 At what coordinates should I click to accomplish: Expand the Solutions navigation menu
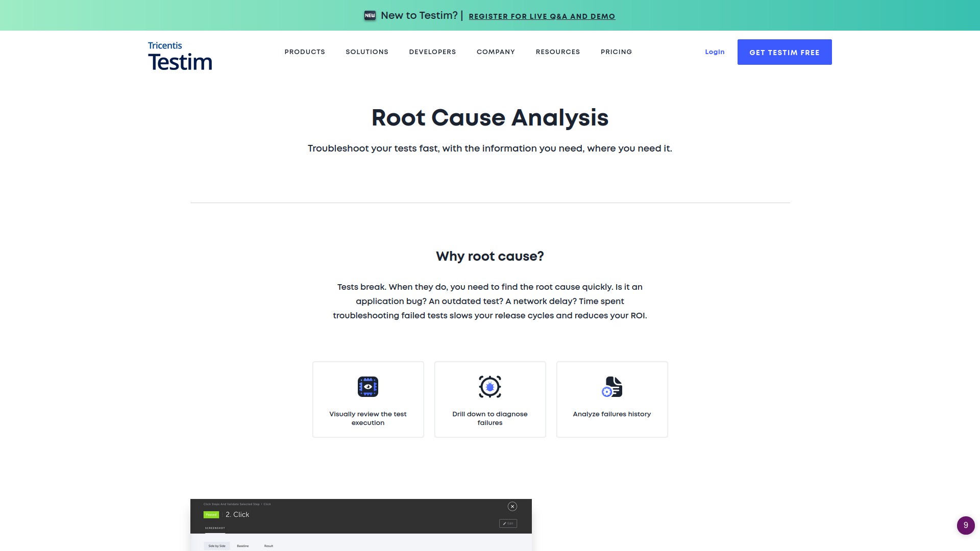[367, 52]
